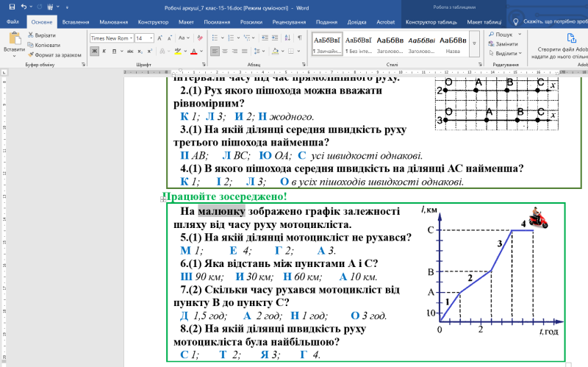Open the highlight color dropdown arrow

[185, 51]
